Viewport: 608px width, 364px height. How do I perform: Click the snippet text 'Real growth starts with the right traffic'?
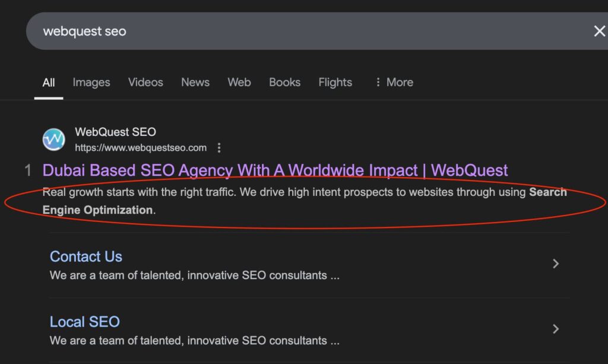[x=139, y=192]
